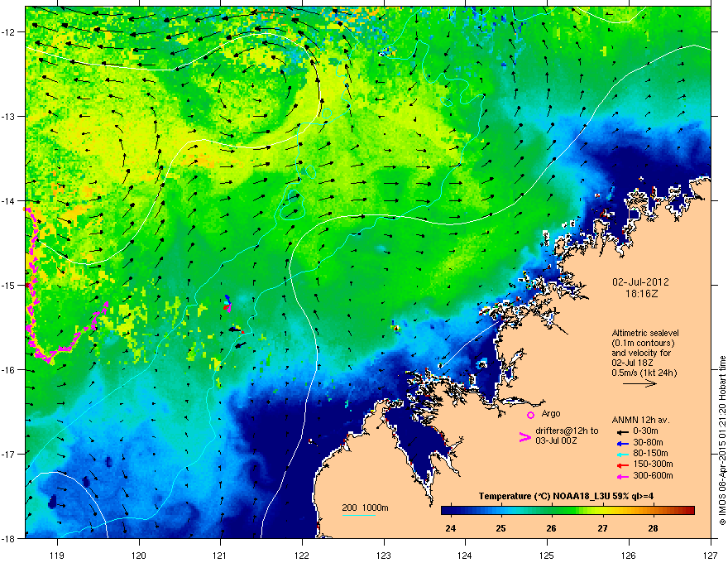Click the temperature color bar near 28

click(654, 511)
